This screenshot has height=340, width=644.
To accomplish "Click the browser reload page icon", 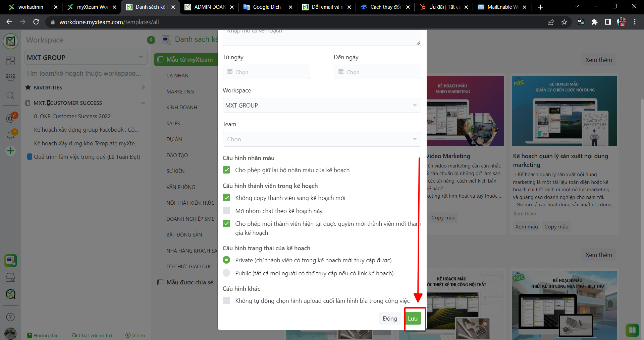I will click(36, 22).
